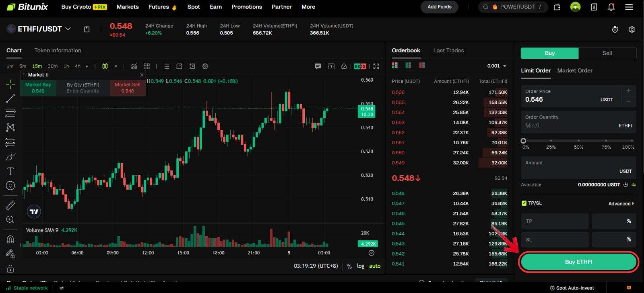Expand the candlestick chart type dropdown
This screenshot has height=293, width=644.
pyautogui.click(x=116, y=66)
